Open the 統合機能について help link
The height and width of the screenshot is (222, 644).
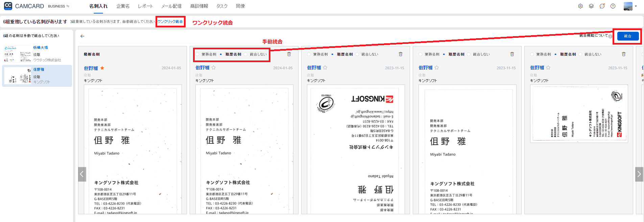pyautogui.click(x=594, y=35)
